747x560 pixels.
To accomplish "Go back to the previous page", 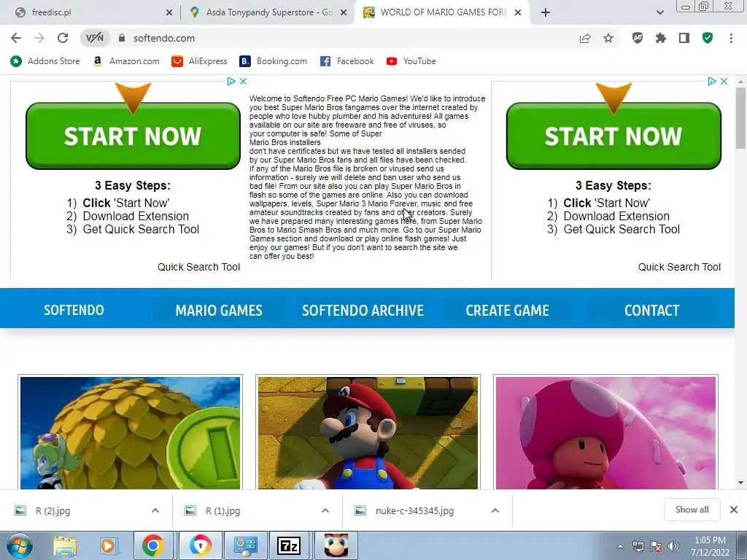I will (x=16, y=38).
